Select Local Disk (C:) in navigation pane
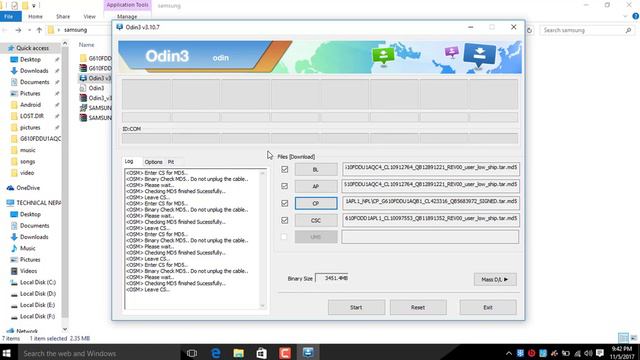The height and width of the screenshot is (360, 640). click(38, 282)
